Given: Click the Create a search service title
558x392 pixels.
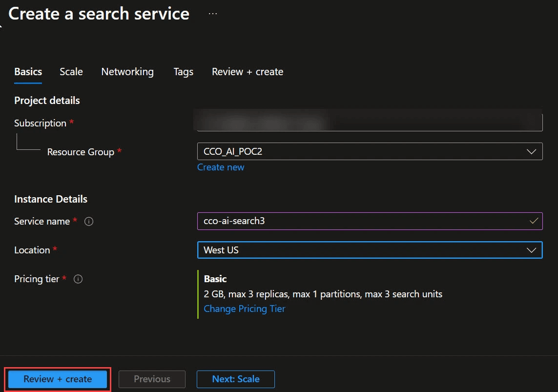Looking at the screenshot, I should tap(99, 14).
